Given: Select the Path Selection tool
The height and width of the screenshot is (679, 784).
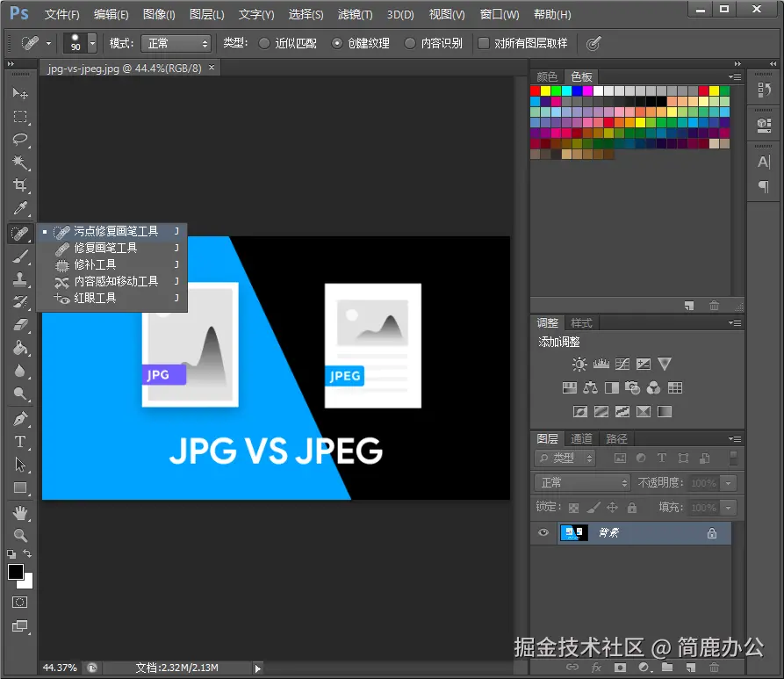Looking at the screenshot, I should tap(20, 465).
